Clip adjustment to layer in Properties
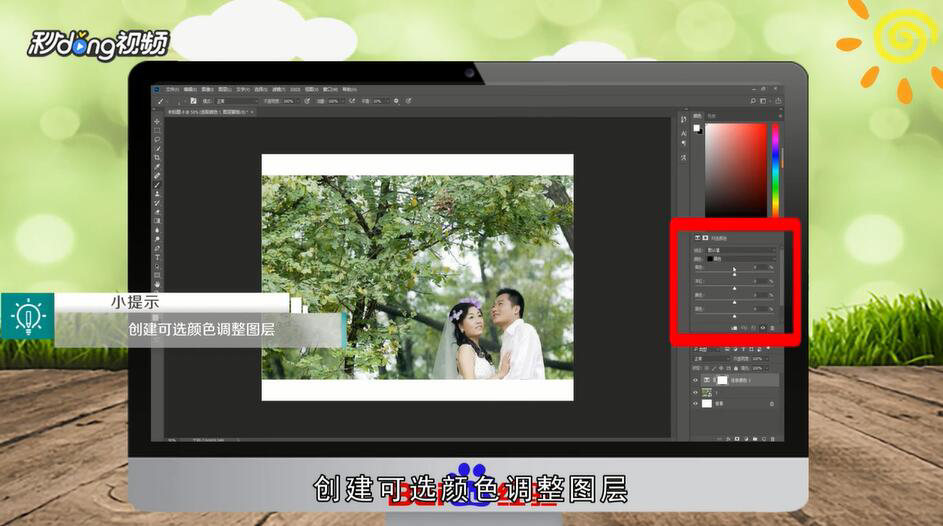This screenshot has width=943, height=526. [734, 328]
